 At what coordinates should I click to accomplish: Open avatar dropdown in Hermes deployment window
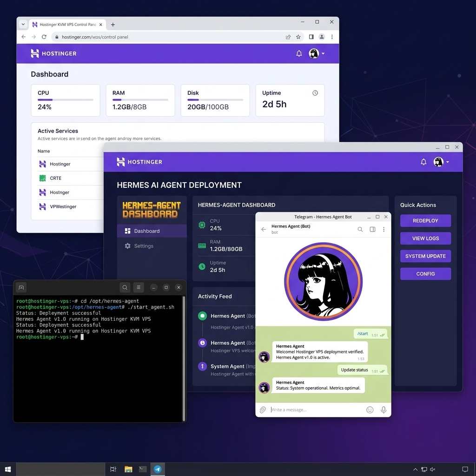(441, 162)
